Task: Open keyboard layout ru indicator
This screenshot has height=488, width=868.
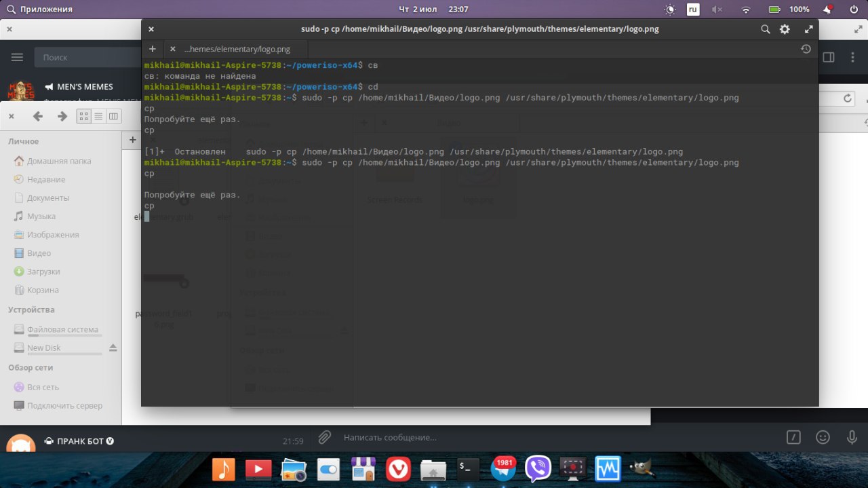Action: (x=693, y=10)
